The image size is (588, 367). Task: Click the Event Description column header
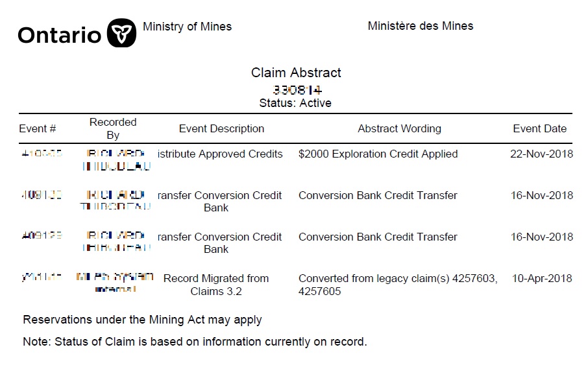[x=221, y=128]
